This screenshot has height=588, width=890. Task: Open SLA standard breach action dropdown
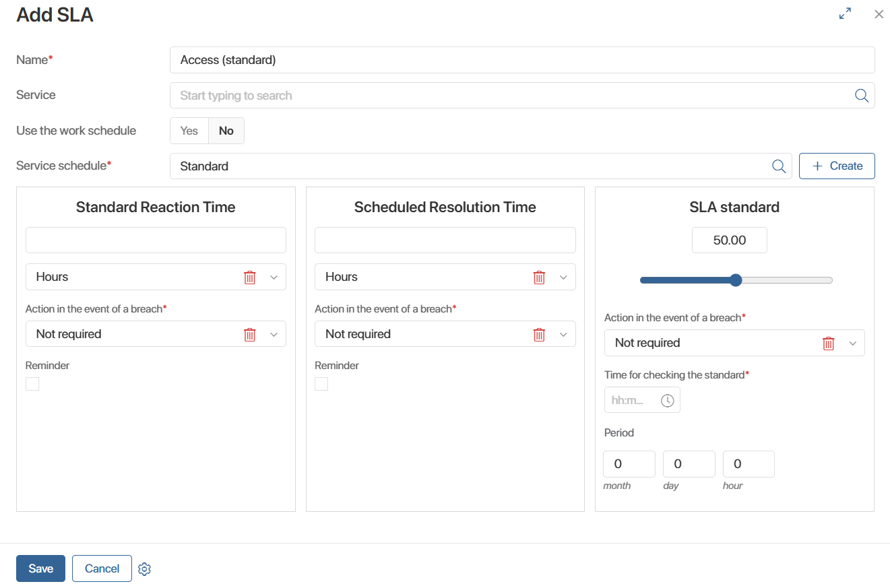click(852, 343)
